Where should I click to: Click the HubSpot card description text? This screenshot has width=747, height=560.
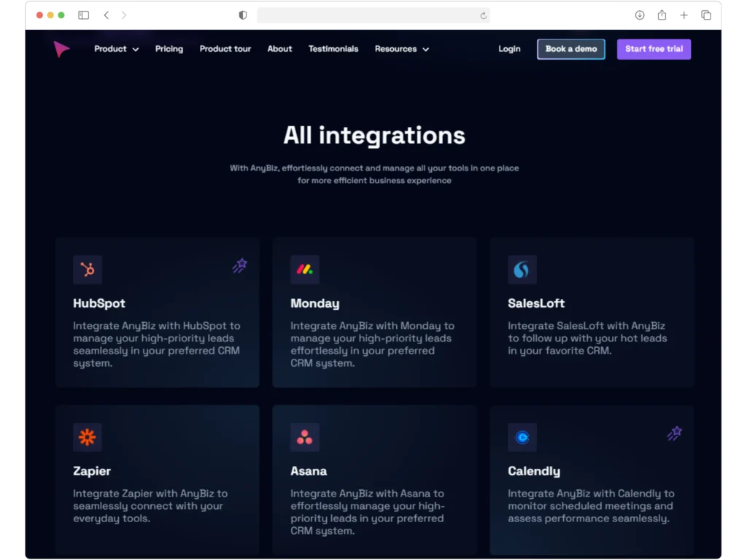click(x=157, y=344)
